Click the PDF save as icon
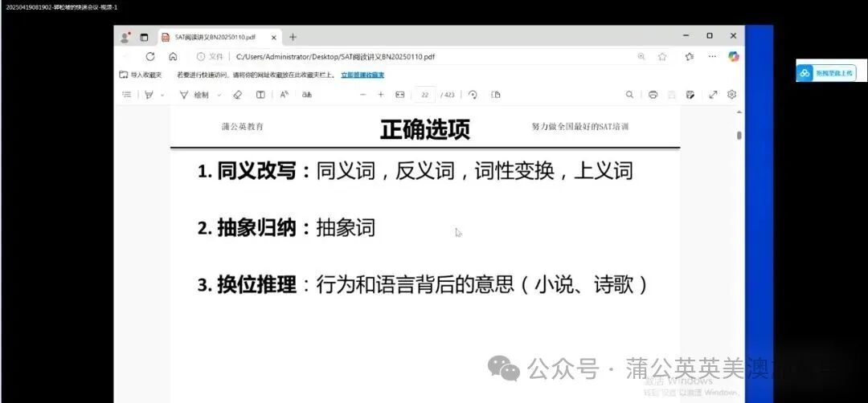The width and height of the screenshot is (868, 403). [x=690, y=95]
